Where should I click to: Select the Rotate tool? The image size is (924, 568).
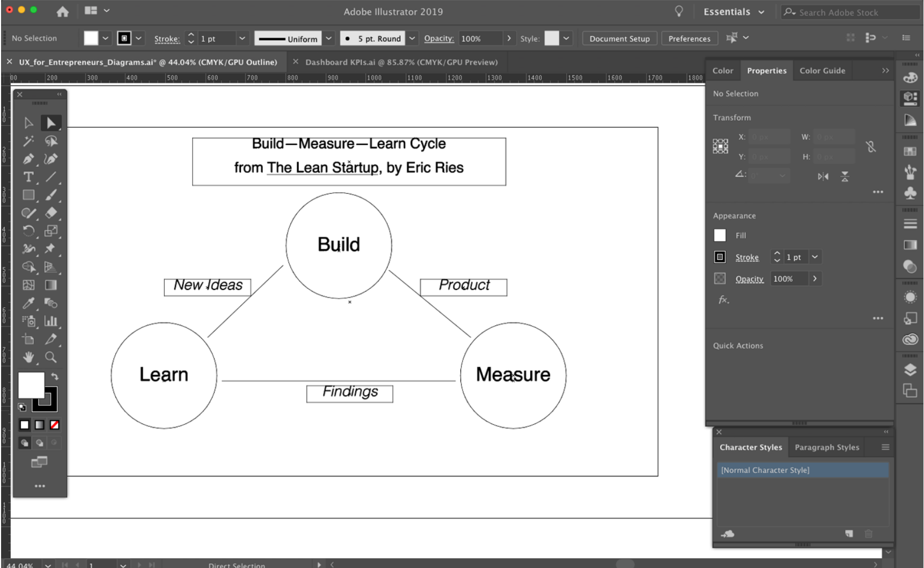[x=28, y=231]
